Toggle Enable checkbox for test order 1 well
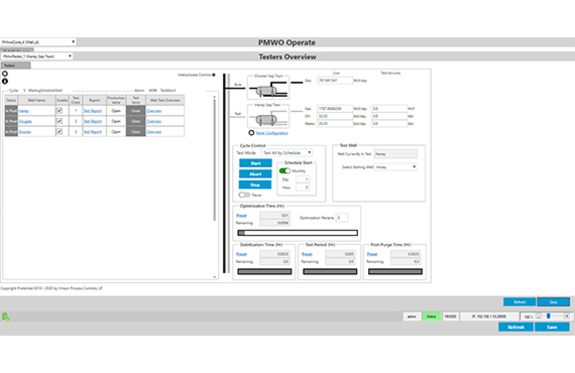This screenshot has width=575, height=373. (59, 110)
